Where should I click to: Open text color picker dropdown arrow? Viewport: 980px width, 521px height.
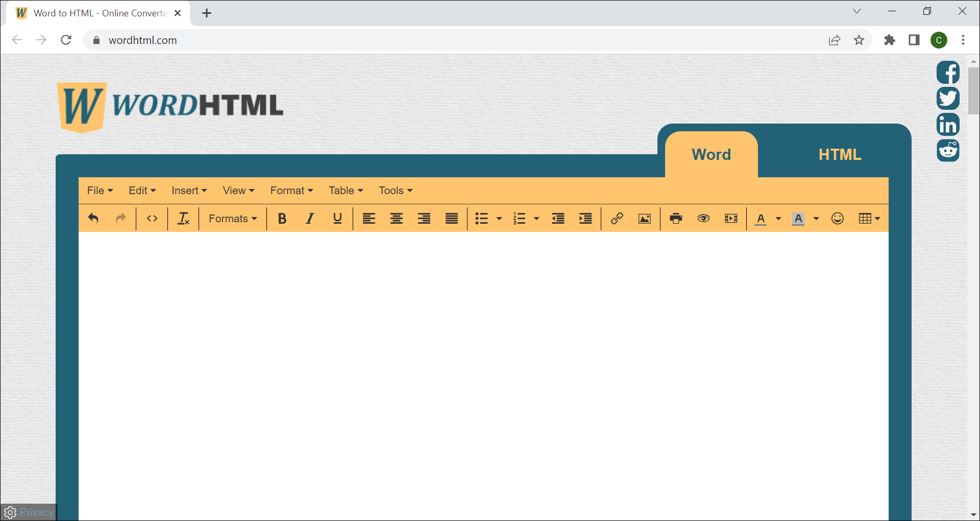[778, 219]
